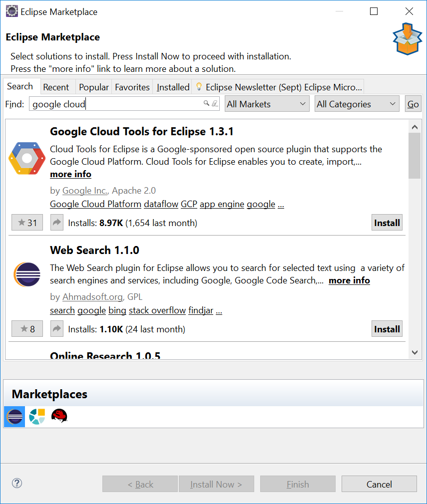Click the Eclipse Marketplace title bar icon
The image size is (427, 504).
click(x=12, y=11)
